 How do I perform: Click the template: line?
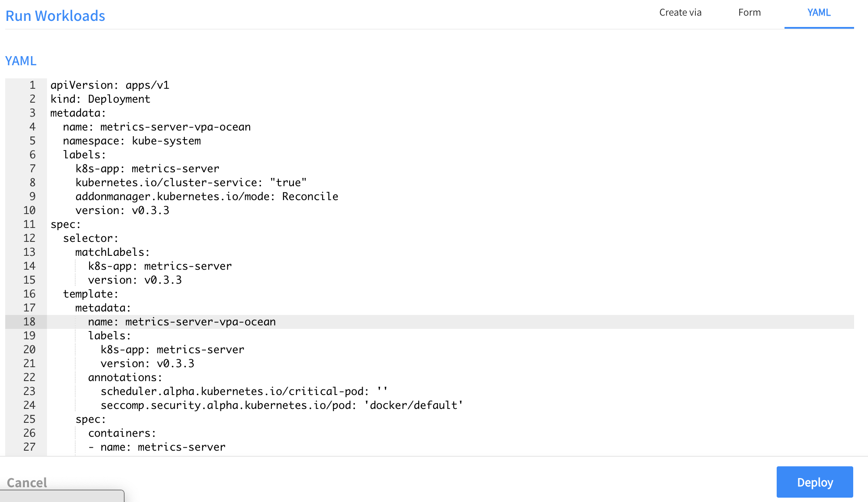90,294
